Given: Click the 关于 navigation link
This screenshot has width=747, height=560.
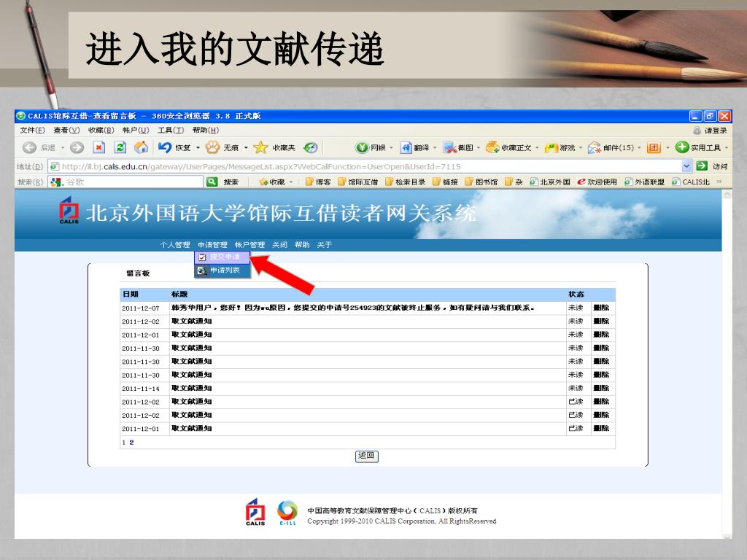Looking at the screenshot, I should pyautogui.click(x=324, y=245).
